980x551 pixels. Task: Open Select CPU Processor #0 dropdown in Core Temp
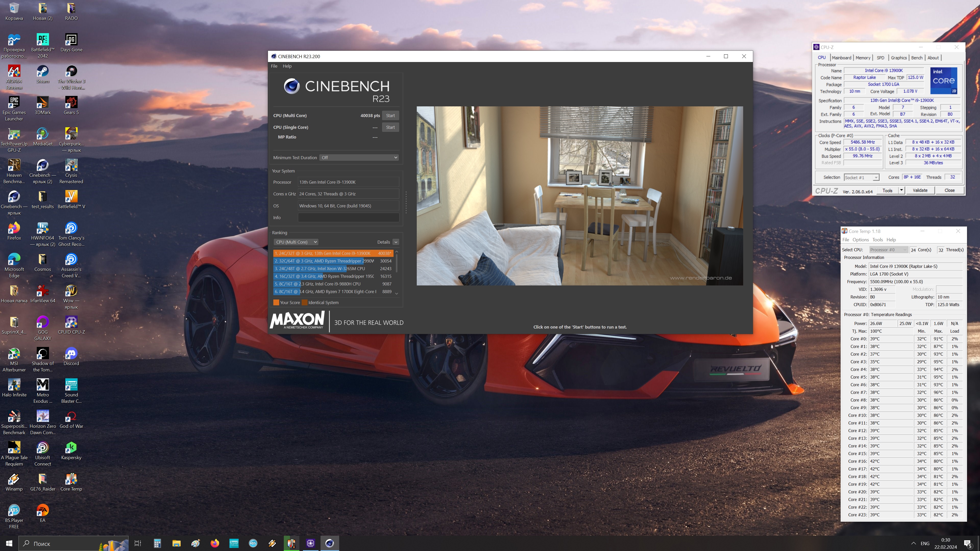[x=888, y=250]
